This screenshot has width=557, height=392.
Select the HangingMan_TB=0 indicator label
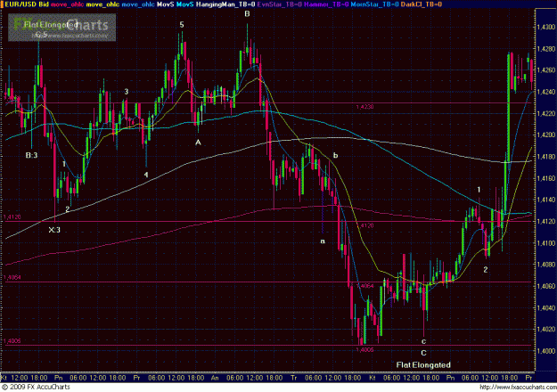point(225,4)
